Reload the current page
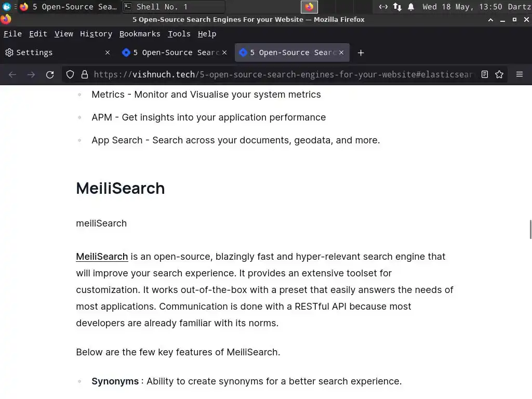The width and height of the screenshot is (532, 399). click(50, 74)
